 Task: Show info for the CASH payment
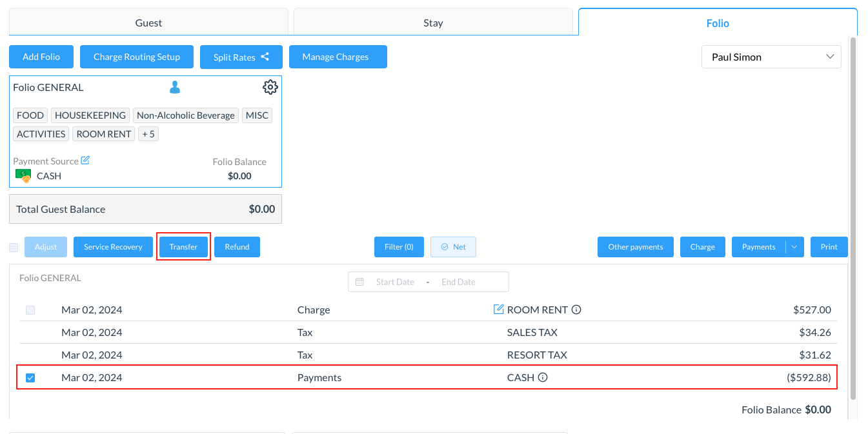pos(543,377)
